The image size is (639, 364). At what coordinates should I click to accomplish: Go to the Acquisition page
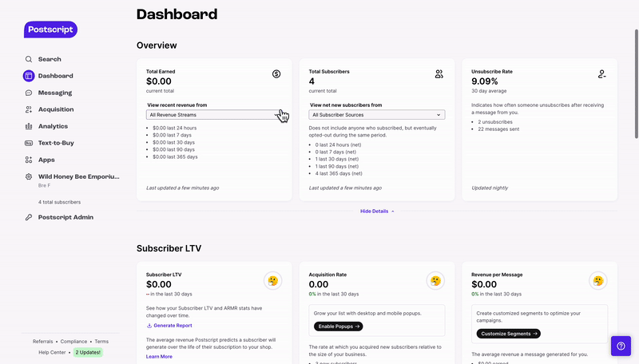point(55,109)
